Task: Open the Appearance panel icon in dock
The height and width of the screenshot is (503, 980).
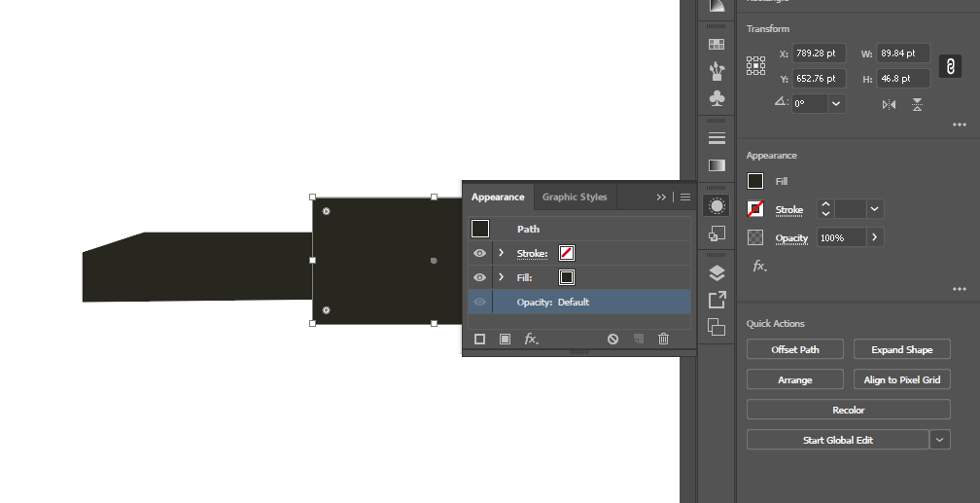Action: pyautogui.click(x=717, y=206)
